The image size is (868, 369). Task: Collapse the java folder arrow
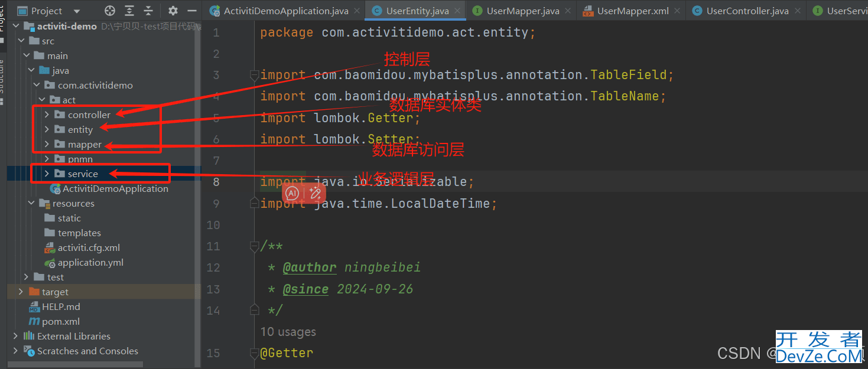pos(32,70)
